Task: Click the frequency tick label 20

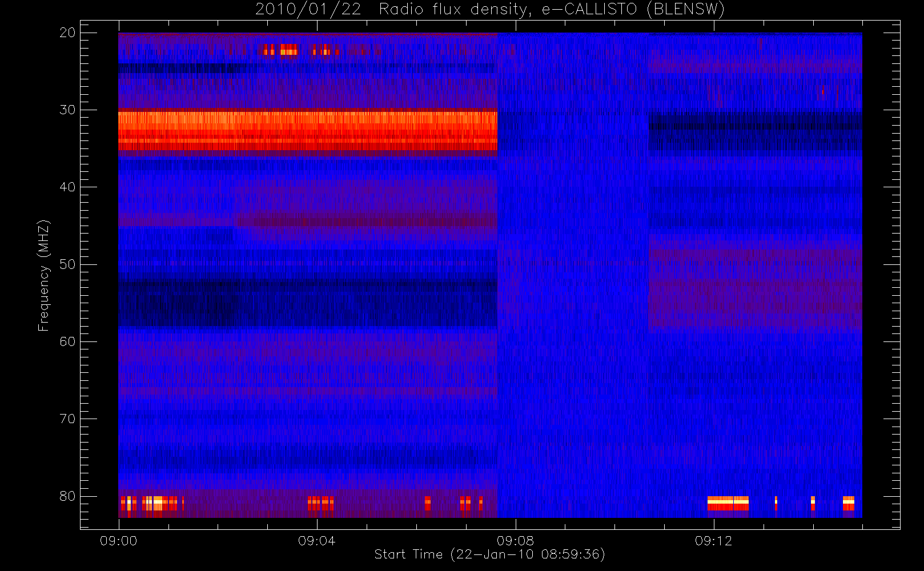Action: point(67,33)
